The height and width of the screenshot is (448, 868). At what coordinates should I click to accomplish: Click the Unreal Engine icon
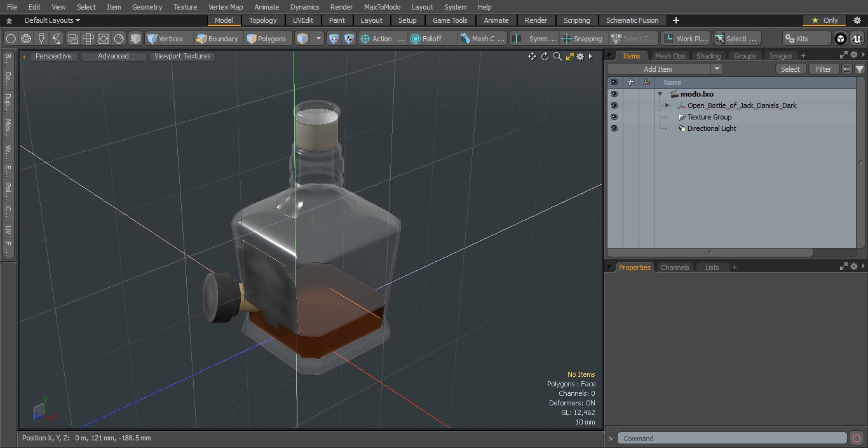coord(857,39)
